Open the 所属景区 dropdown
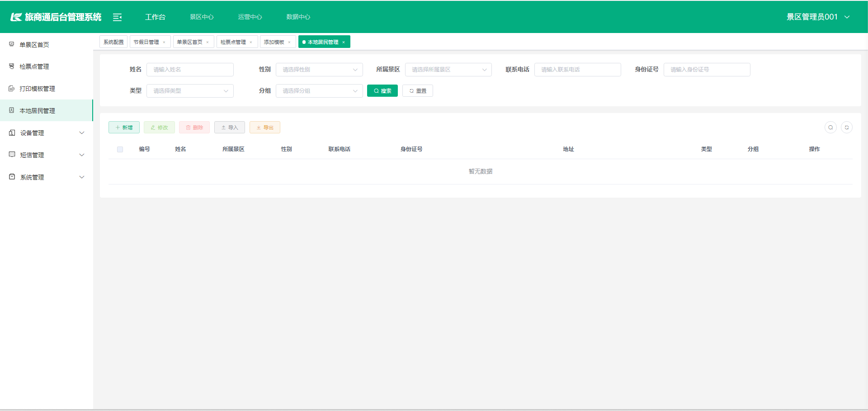868x411 pixels. pos(448,70)
